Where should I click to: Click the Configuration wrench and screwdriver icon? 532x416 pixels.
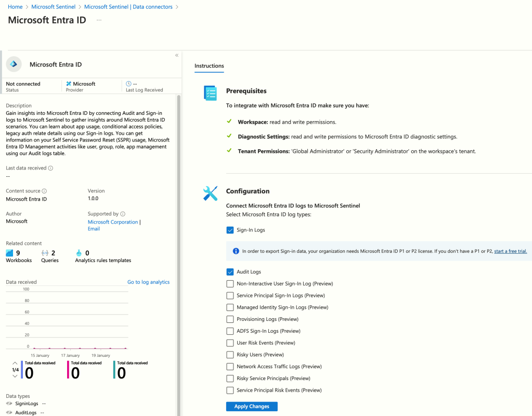tap(210, 193)
